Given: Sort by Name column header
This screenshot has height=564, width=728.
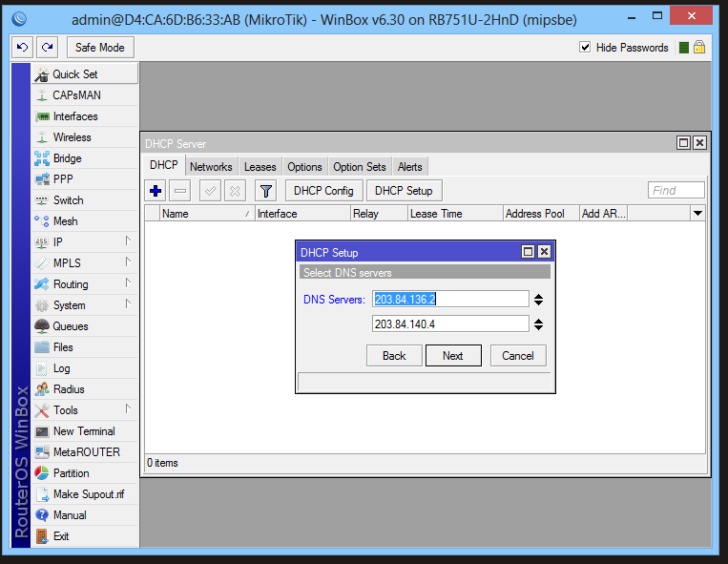Looking at the screenshot, I should (207, 214).
